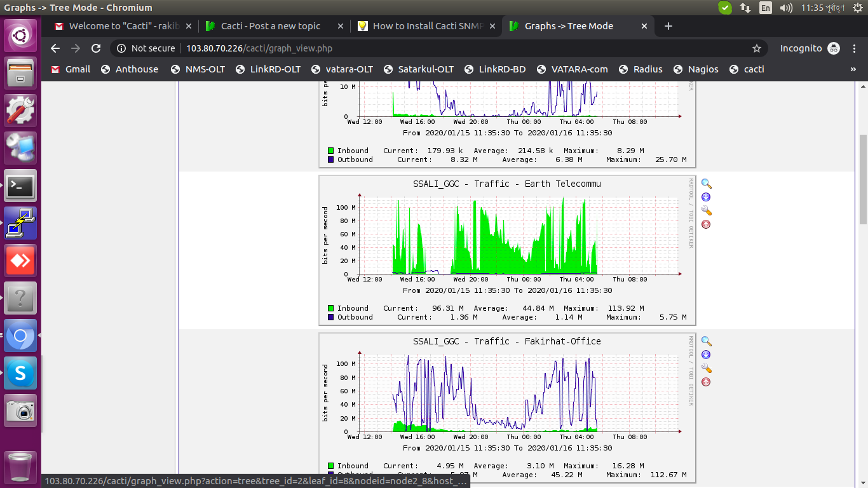Open Skype from the dock
This screenshot has height=488, width=868.
tap(20, 373)
